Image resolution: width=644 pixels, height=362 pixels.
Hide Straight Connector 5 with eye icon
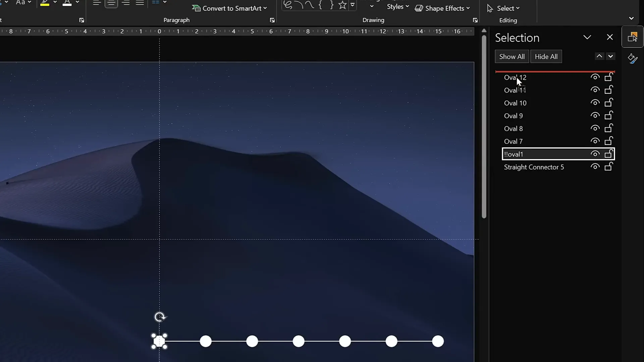[x=595, y=167]
